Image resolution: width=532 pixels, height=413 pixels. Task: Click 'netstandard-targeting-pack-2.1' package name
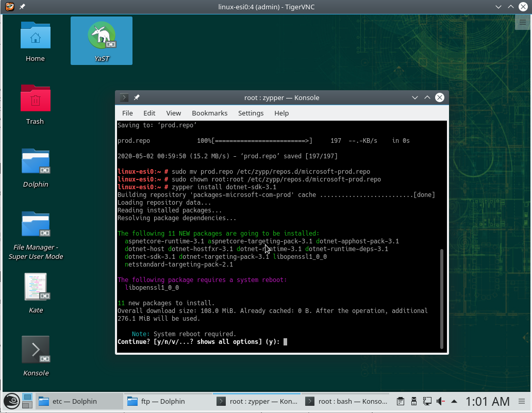(179, 265)
